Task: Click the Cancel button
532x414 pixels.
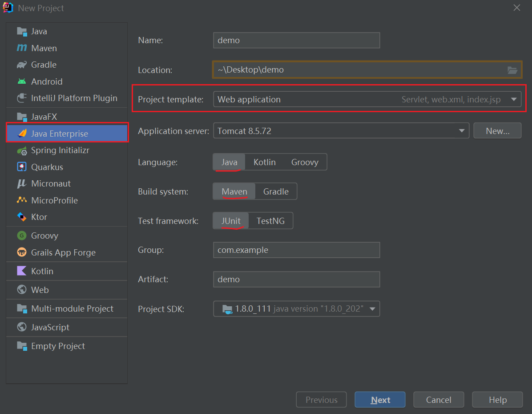Action: (438, 400)
